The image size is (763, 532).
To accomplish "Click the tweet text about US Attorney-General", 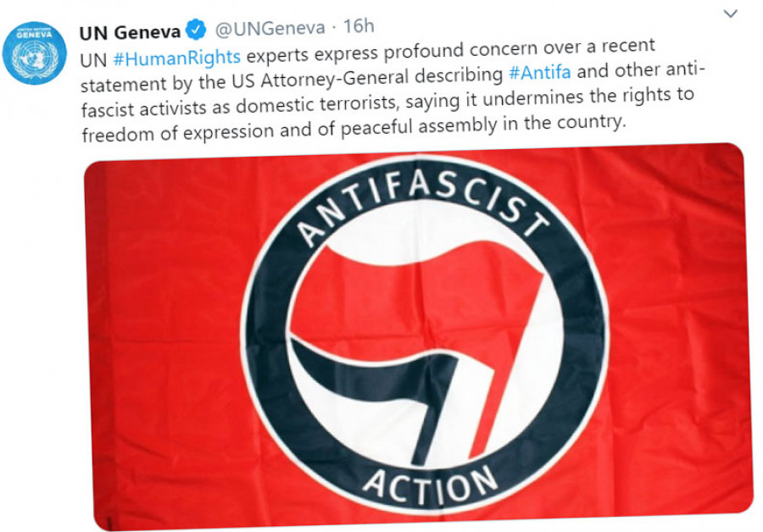I will (387, 90).
